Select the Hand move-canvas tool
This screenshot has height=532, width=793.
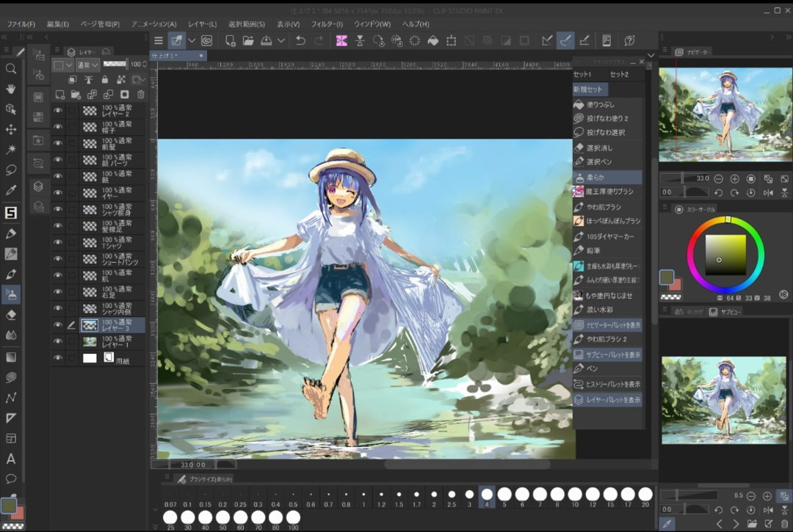pos(11,89)
